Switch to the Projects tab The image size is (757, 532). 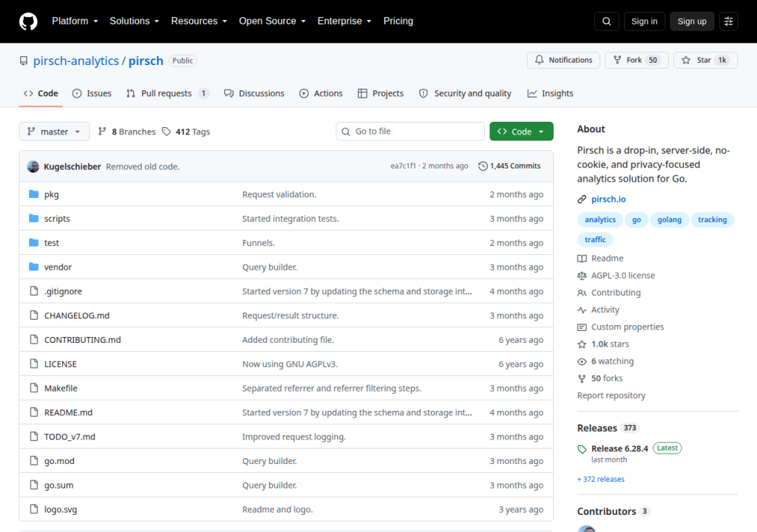[381, 93]
